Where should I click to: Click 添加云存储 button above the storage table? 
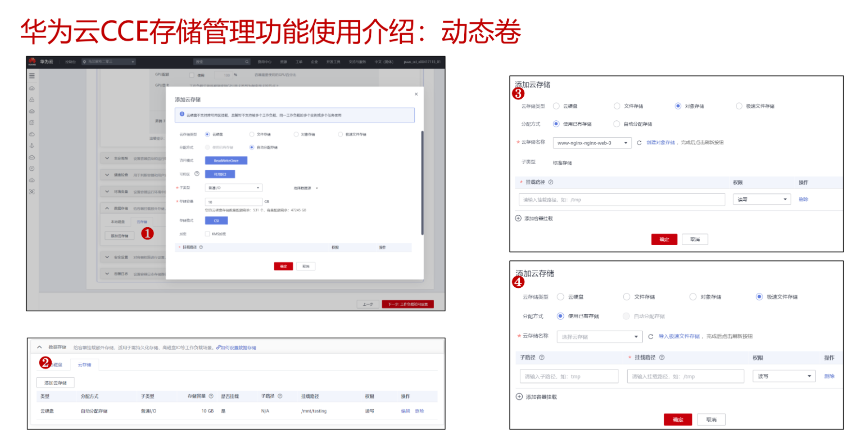click(x=56, y=383)
